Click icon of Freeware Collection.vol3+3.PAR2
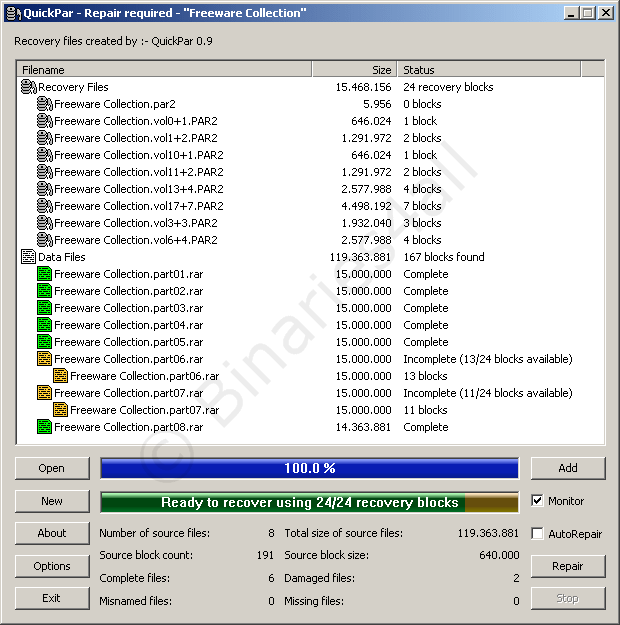This screenshot has height=625, width=620. [44, 223]
